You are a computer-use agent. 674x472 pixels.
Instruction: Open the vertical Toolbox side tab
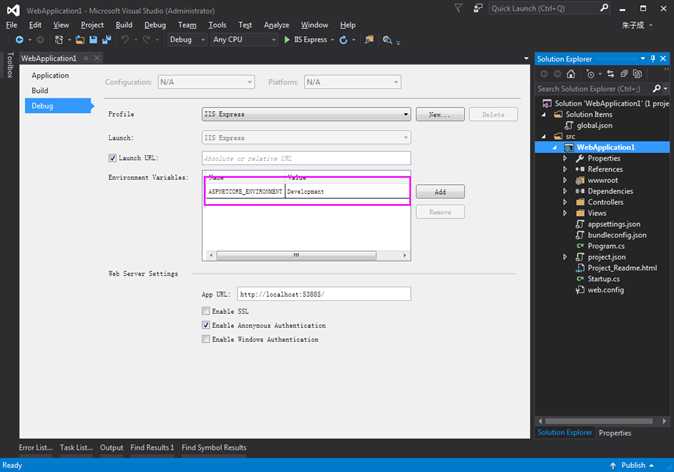coord(10,65)
